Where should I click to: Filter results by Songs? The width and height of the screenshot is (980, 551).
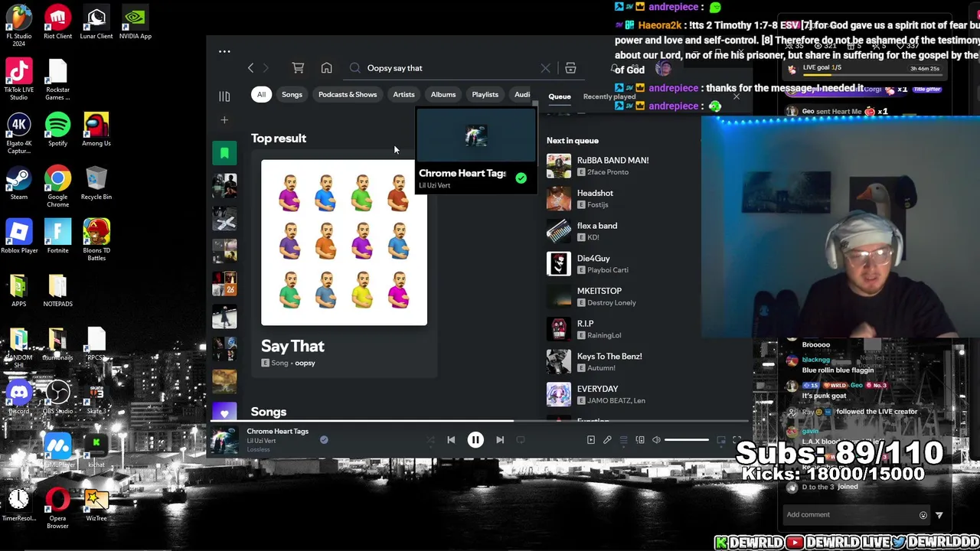[292, 95]
